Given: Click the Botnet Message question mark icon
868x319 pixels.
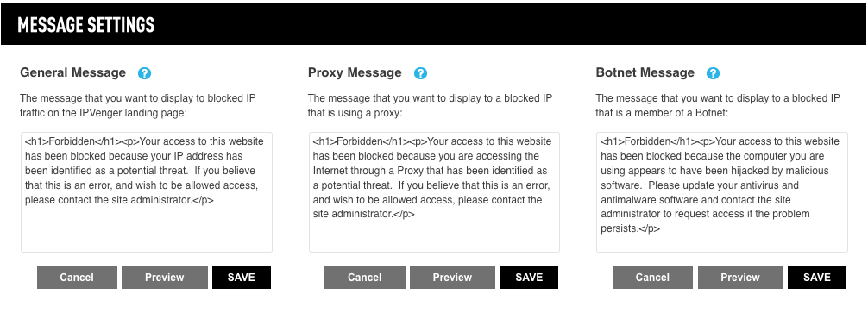Looking at the screenshot, I should coord(713,73).
